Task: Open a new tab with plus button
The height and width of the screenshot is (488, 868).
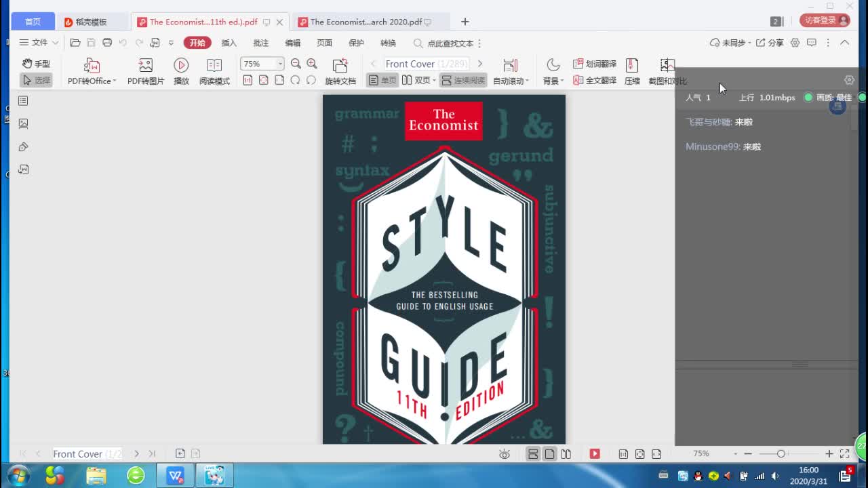Action: point(465,22)
